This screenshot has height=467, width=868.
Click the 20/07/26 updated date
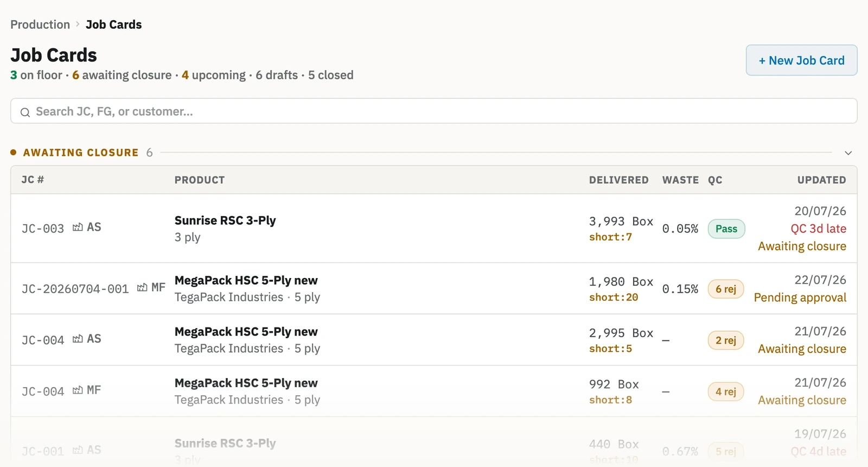point(820,211)
